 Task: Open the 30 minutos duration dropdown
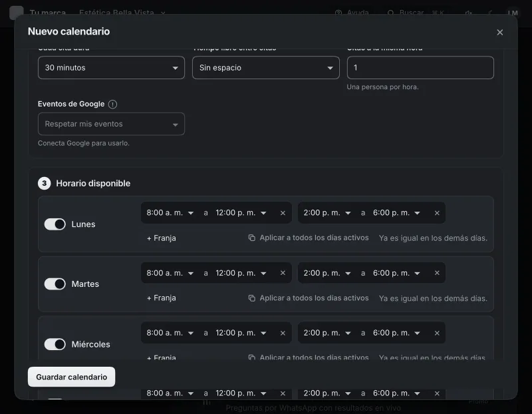[x=111, y=68]
